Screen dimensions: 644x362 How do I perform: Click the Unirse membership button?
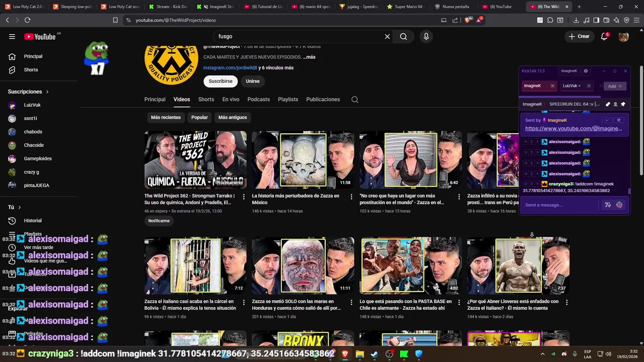[x=253, y=81]
